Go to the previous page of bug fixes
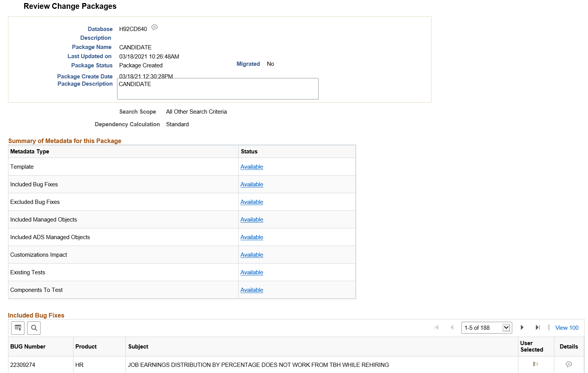The height and width of the screenshot is (373, 588). pos(452,327)
